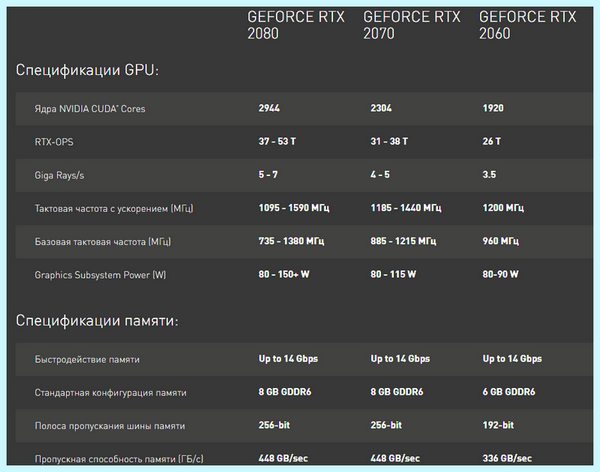Image resolution: width=600 pixels, height=472 pixels.
Task: Select the Пропускная способность памяти label
Action: [119, 459]
